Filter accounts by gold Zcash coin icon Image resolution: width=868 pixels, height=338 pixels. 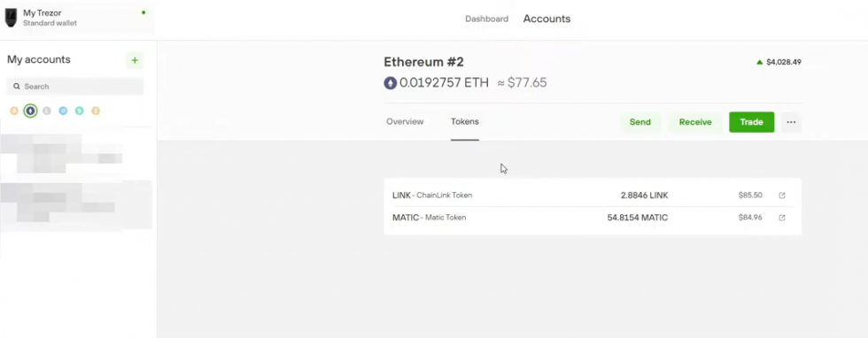96,111
